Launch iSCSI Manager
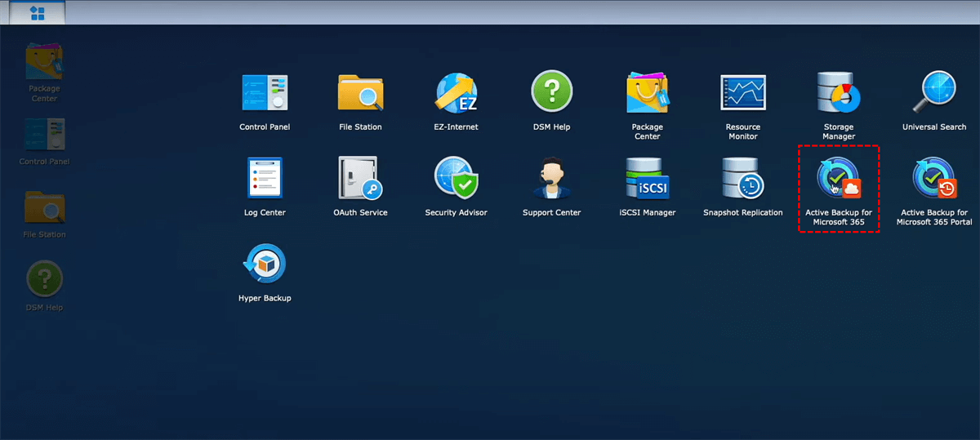 click(x=647, y=179)
